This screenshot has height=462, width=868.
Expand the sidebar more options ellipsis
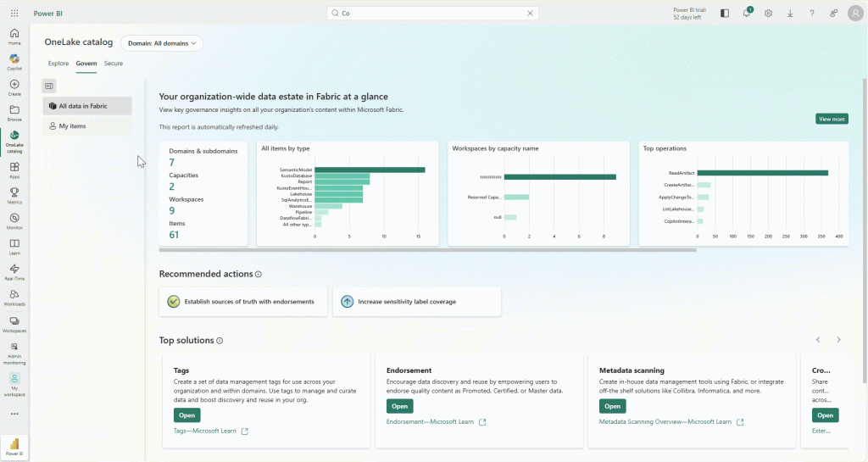point(14,414)
